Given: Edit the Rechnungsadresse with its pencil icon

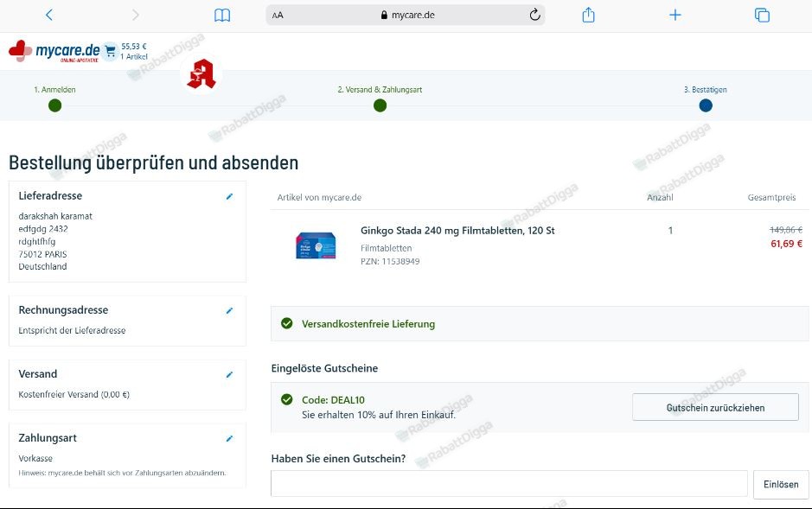Looking at the screenshot, I should (229, 311).
